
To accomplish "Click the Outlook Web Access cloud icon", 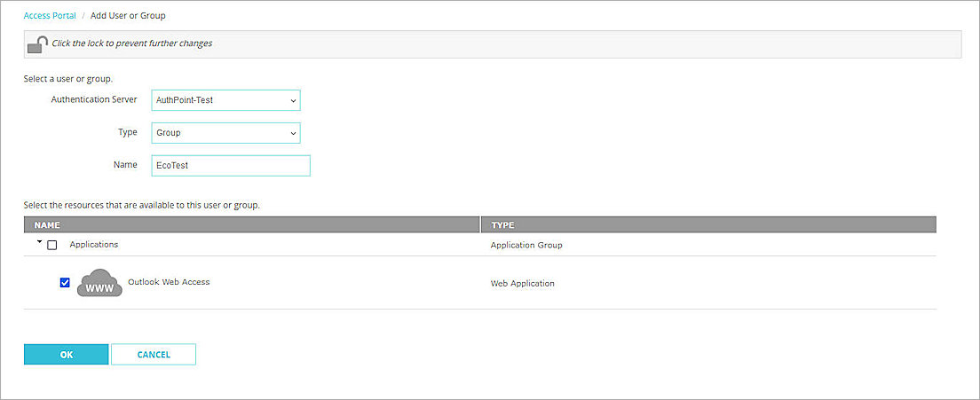I will click(99, 283).
